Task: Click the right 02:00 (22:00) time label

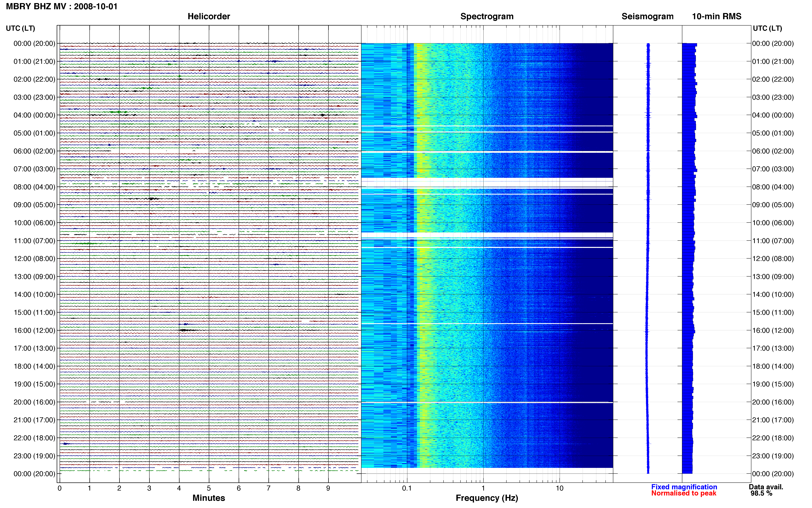Action: pos(773,79)
